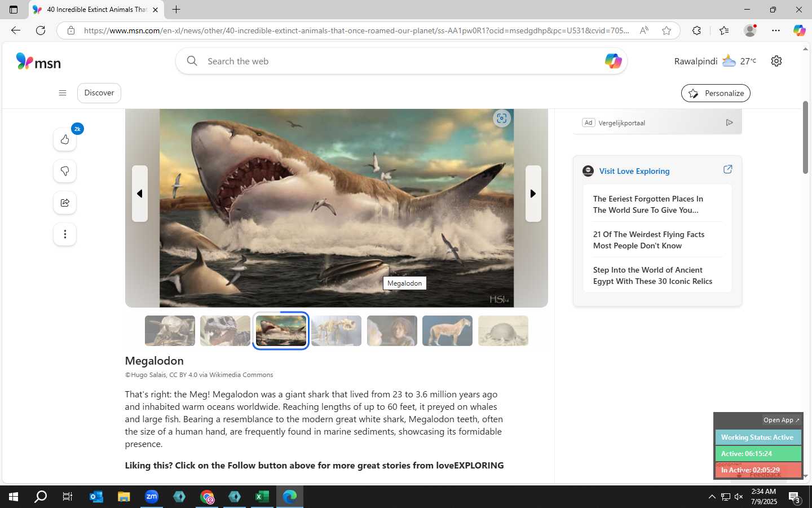Open MSN settings gear

pos(776,61)
